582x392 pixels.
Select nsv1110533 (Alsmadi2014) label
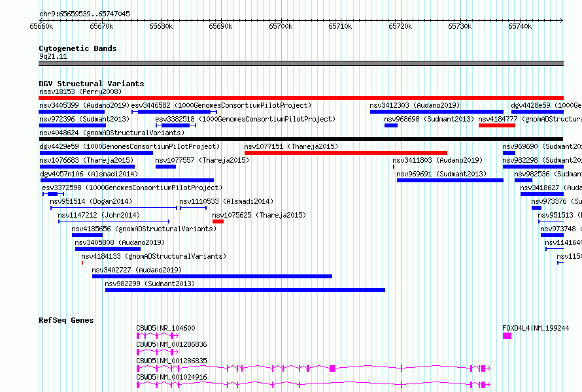click(x=226, y=201)
